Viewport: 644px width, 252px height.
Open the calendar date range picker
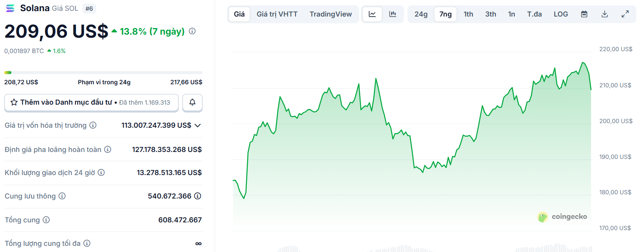(584, 14)
